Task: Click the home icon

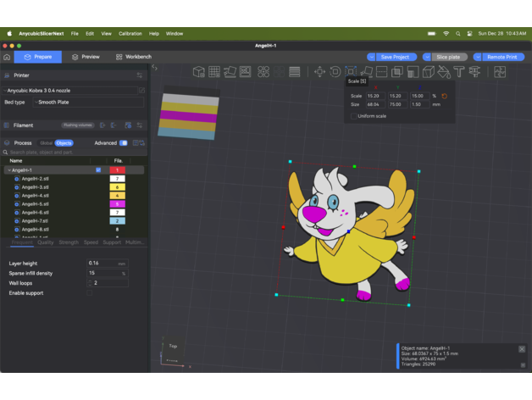Action: click(x=7, y=57)
